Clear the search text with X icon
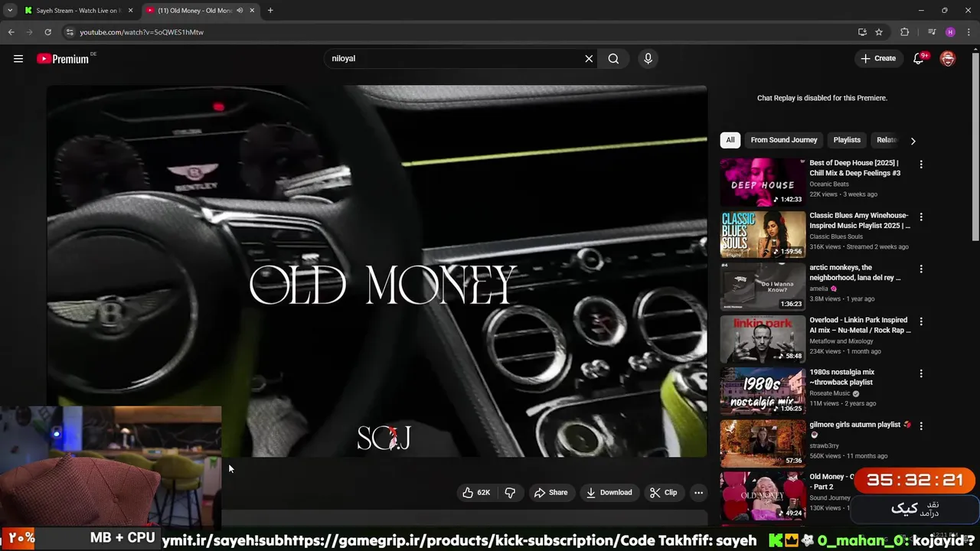980x551 pixels. (589, 59)
